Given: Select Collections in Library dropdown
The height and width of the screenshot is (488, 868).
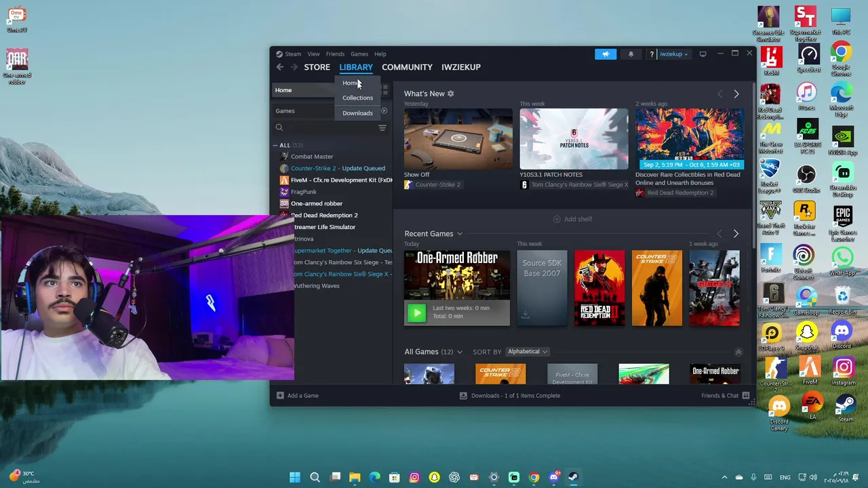Looking at the screenshot, I should pyautogui.click(x=357, y=98).
